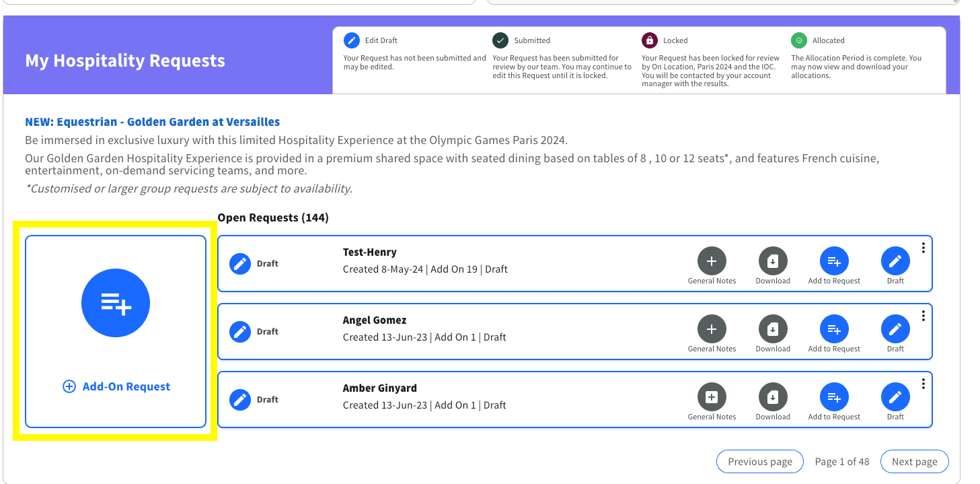Open General Notes for Amber Ginyard
Image resolution: width=980 pixels, height=484 pixels.
coord(712,397)
